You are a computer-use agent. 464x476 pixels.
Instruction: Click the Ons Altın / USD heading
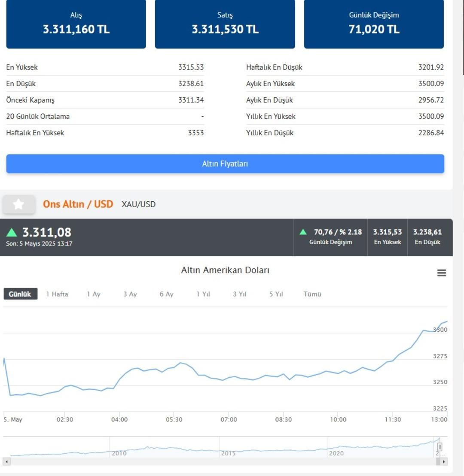point(78,204)
